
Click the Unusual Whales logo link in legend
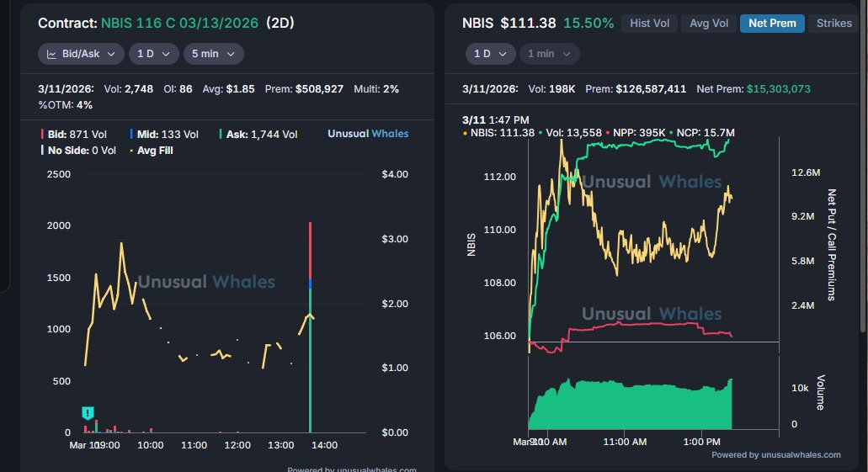[x=368, y=134]
